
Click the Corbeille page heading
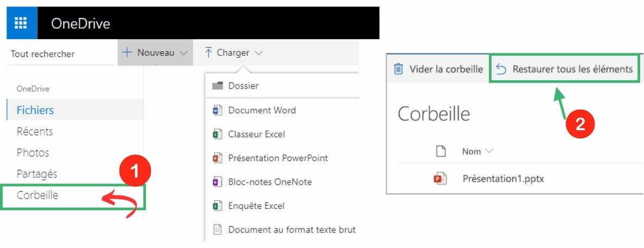(x=433, y=114)
